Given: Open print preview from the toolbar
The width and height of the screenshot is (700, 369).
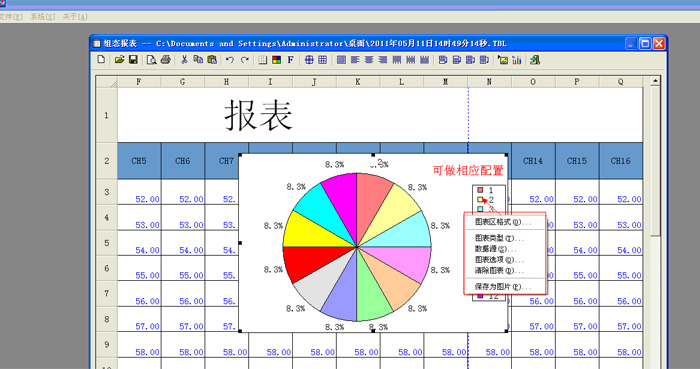Looking at the screenshot, I should [x=152, y=59].
